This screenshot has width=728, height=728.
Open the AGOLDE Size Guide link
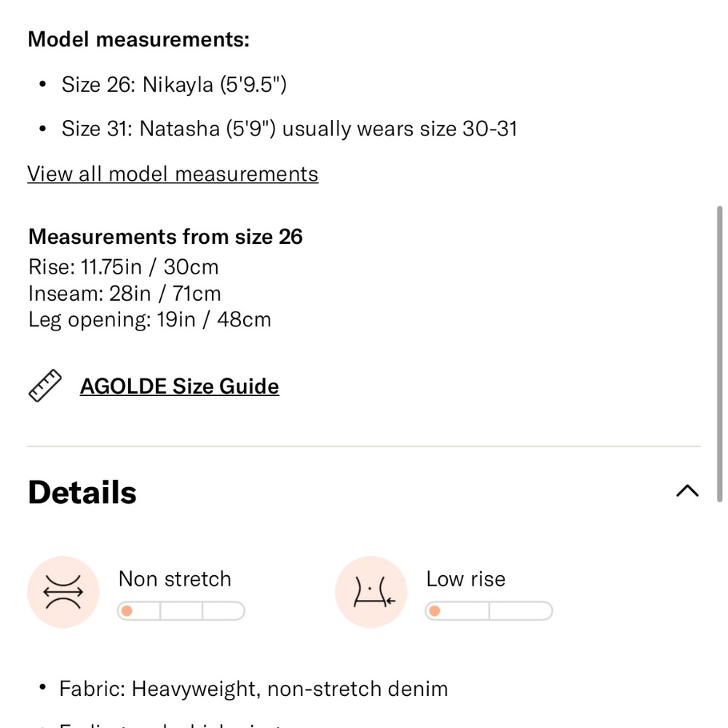(x=179, y=387)
